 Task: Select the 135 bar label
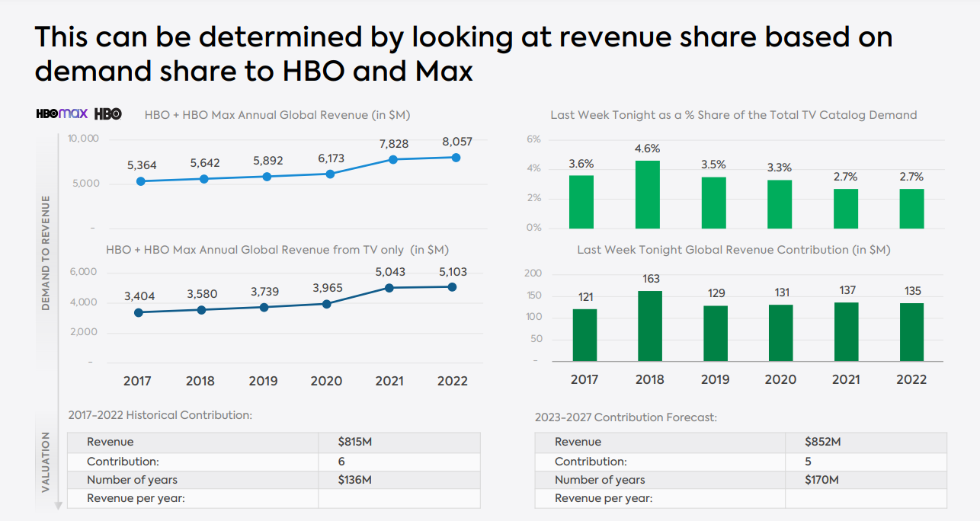click(x=913, y=291)
